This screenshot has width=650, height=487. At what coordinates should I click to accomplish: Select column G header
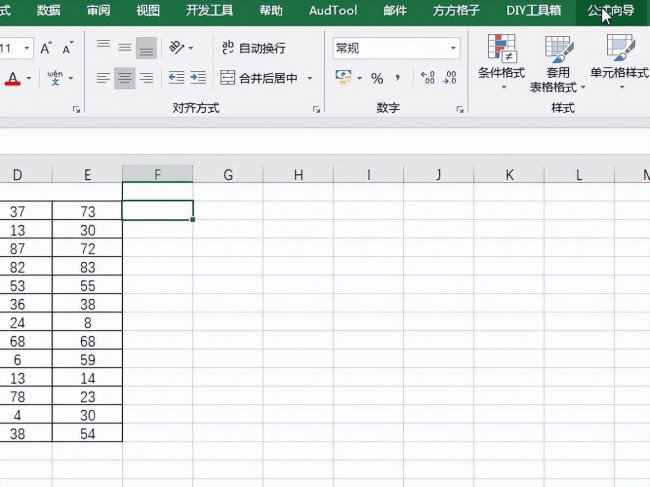coord(228,174)
